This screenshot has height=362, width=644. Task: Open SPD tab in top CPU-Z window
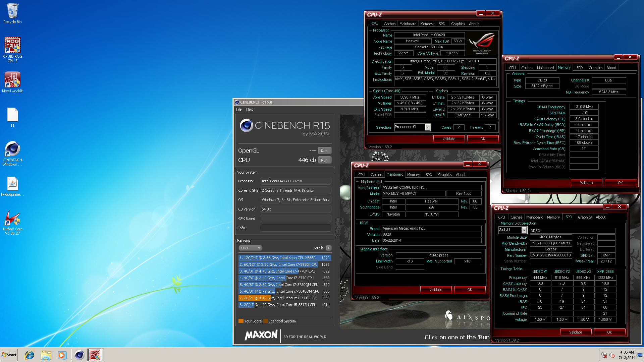coord(442,24)
